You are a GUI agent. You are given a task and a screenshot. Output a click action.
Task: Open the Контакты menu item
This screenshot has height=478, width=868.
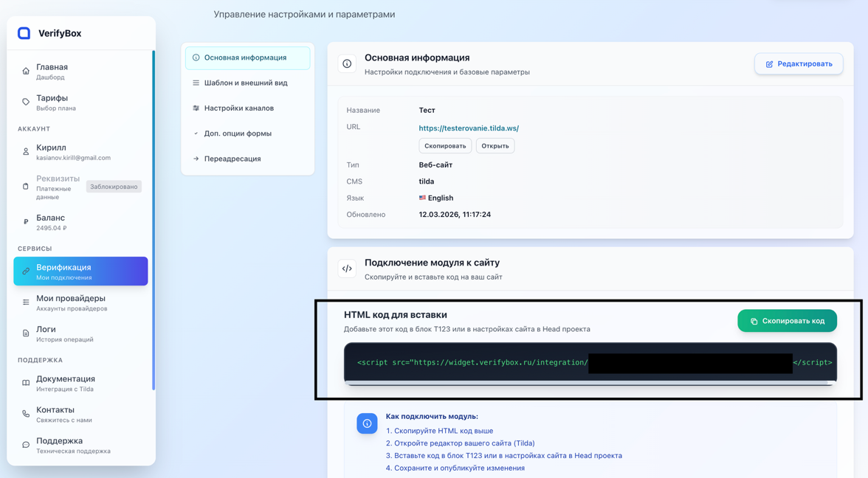tap(81, 415)
